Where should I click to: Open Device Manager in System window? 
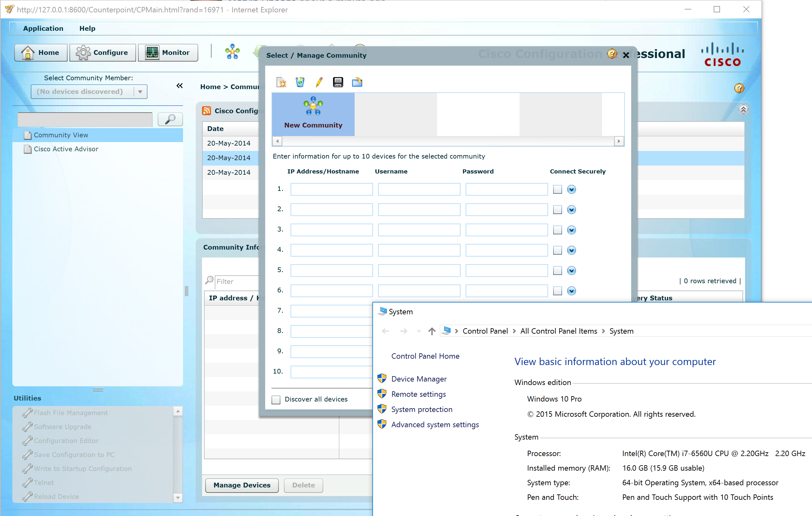point(419,379)
